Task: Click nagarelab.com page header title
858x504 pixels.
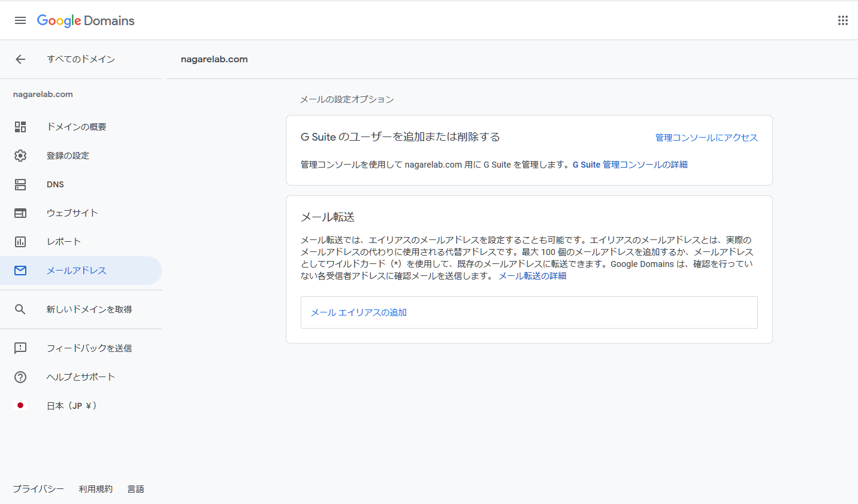Action: pos(214,59)
